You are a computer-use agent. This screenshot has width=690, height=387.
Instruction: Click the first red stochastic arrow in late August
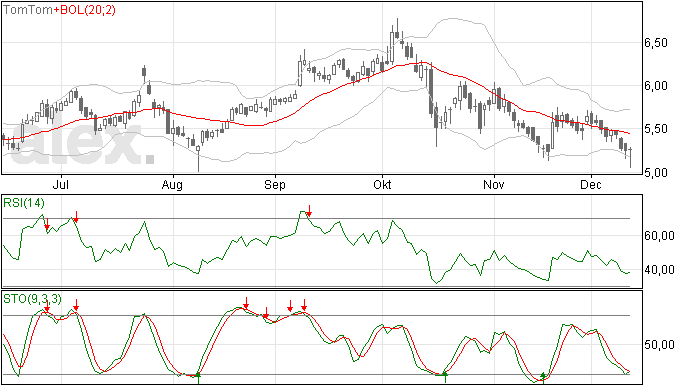pos(246,303)
